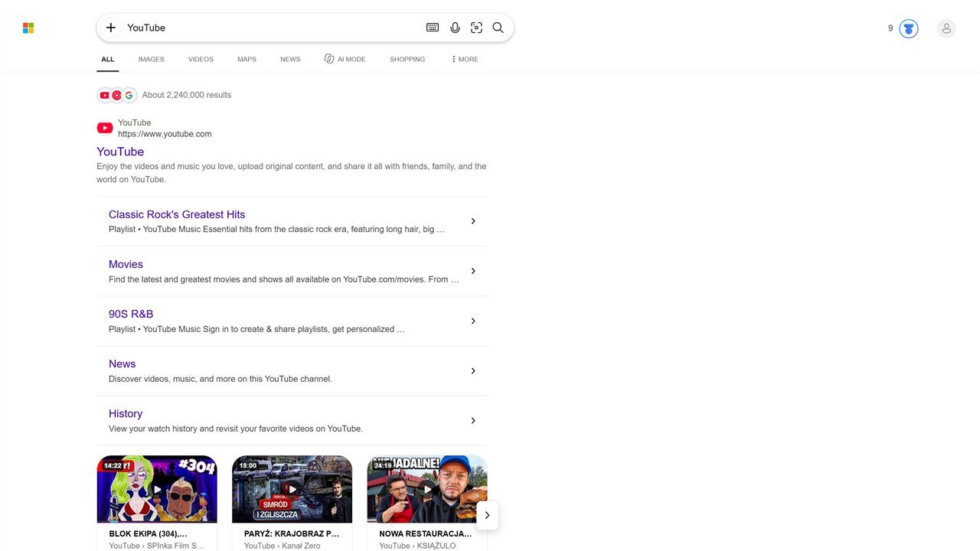Open the Movies sitelink
This screenshot has width=980, height=551.
(126, 264)
